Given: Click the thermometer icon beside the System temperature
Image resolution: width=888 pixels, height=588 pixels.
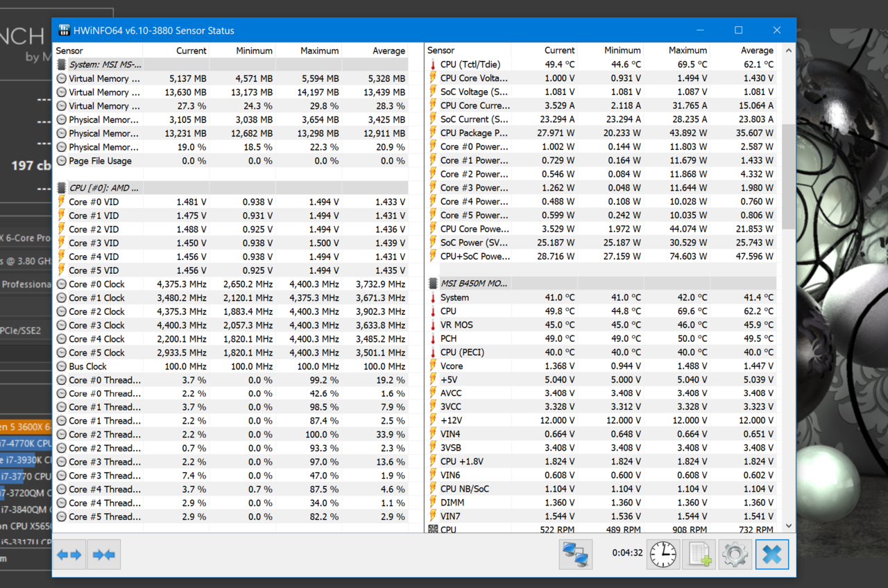Looking at the screenshot, I should 433,297.
